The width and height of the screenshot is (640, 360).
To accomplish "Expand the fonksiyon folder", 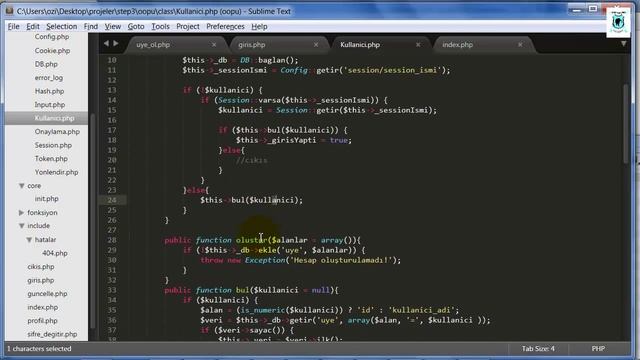I will [x=22, y=213].
